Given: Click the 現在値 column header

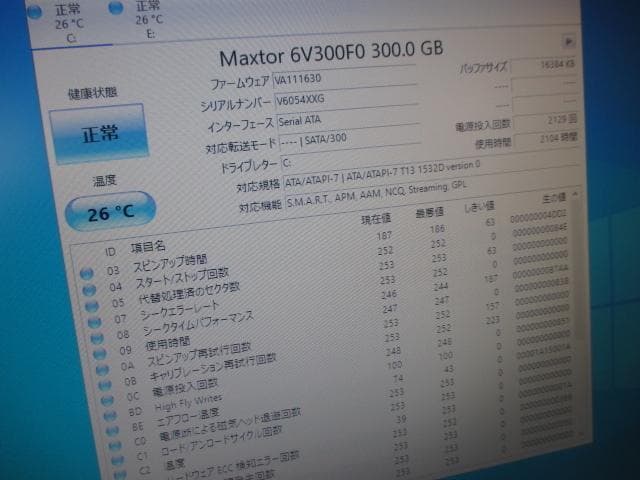Looking at the screenshot, I should [x=376, y=220].
